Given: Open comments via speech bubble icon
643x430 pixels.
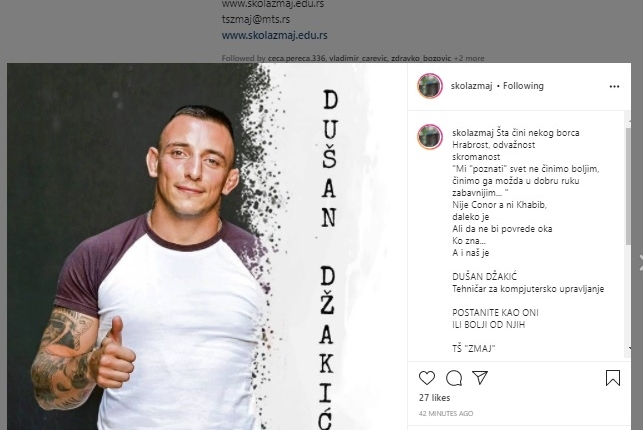Looking at the screenshot, I should [454, 378].
